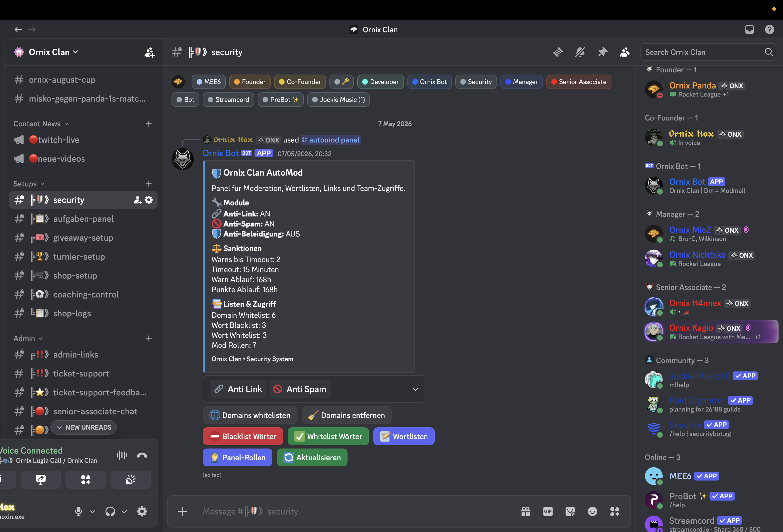
Task: Mute the microphone
Action: [x=78, y=511]
